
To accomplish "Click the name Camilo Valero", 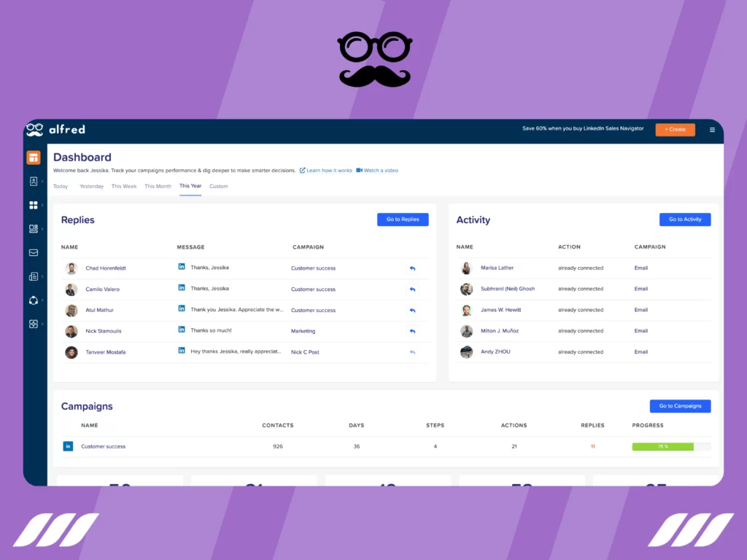I will pyautogui.click(x=102, y=289).
